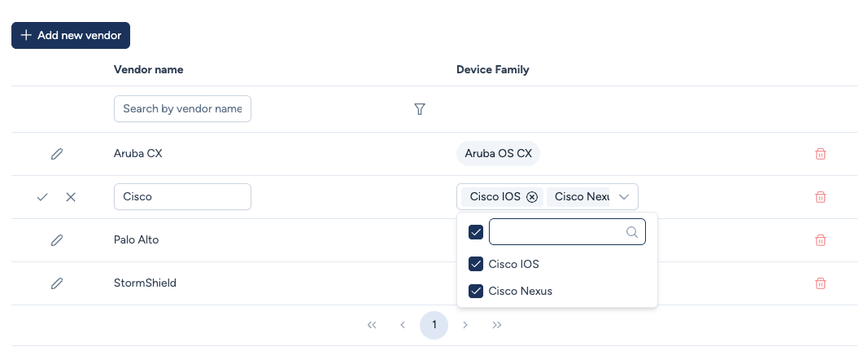The height and width of the screenshot is (351, 868).
Task: Select page 1 in pagination
Action: click(434, 325)
